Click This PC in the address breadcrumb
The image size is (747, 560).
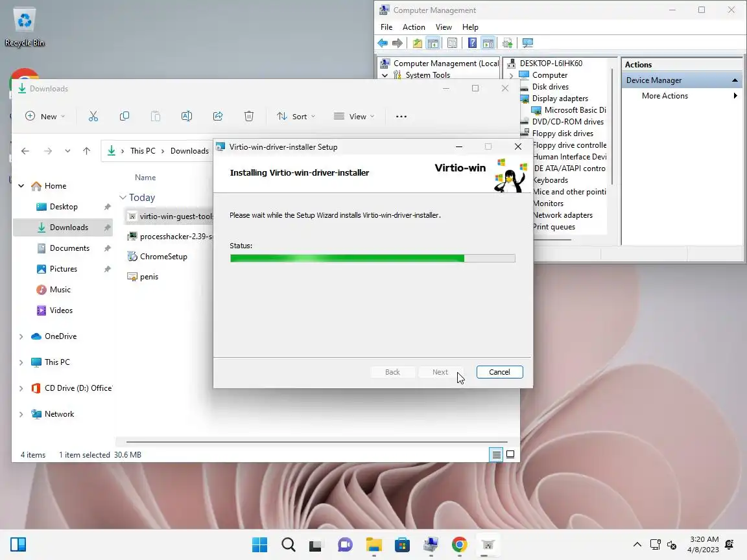coord(143,151)
